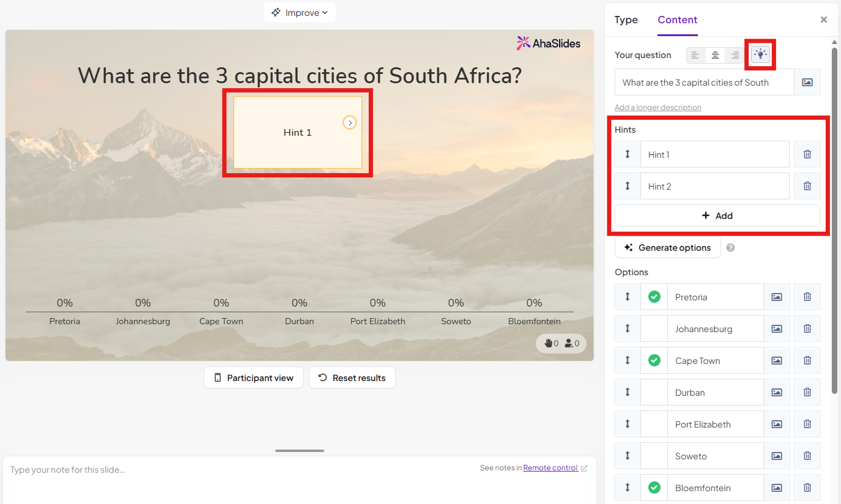
Task: Select the Content tab
Action: (677, 20)
